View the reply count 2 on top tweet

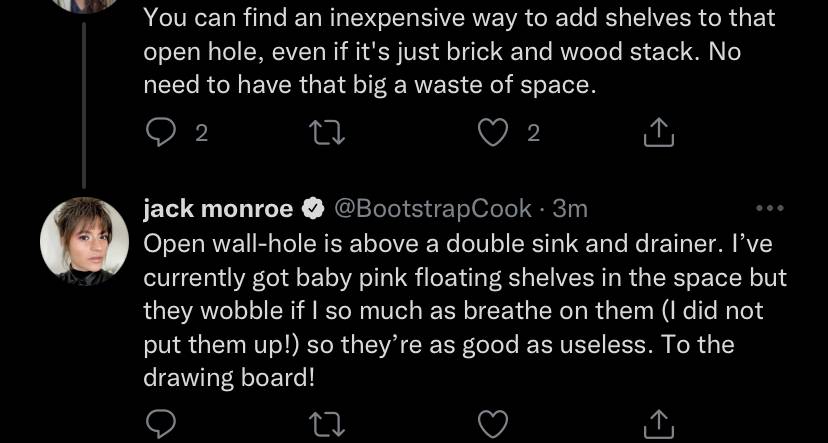pyautogui.click(x=202, y=134)
